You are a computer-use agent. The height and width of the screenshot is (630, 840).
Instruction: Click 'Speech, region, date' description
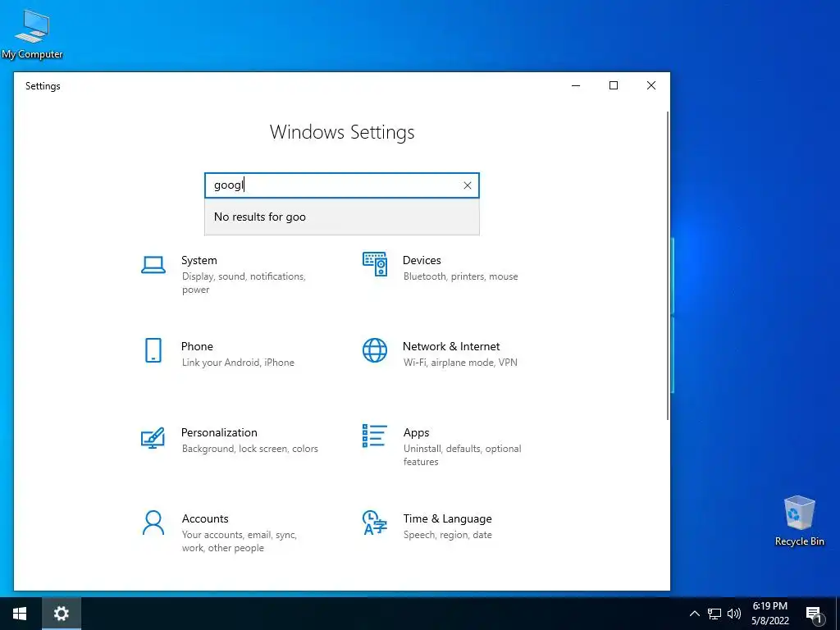447,535
